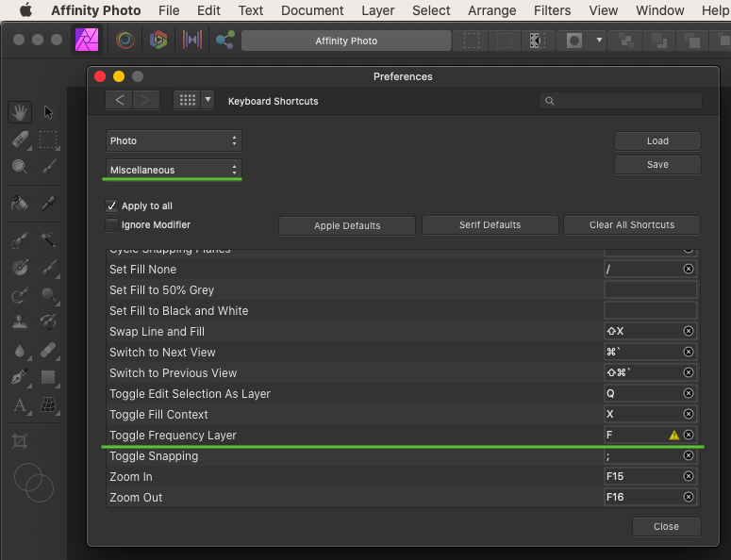Open the Window menu
This screenshot has height=560, width=731.
tap(659, 10)
